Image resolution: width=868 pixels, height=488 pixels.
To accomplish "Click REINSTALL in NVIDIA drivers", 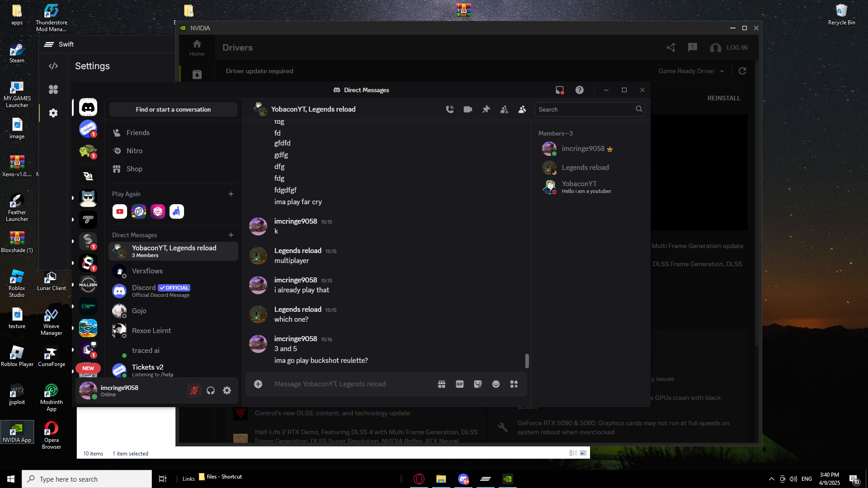I will pyautogui.click(x=724, y=98).
